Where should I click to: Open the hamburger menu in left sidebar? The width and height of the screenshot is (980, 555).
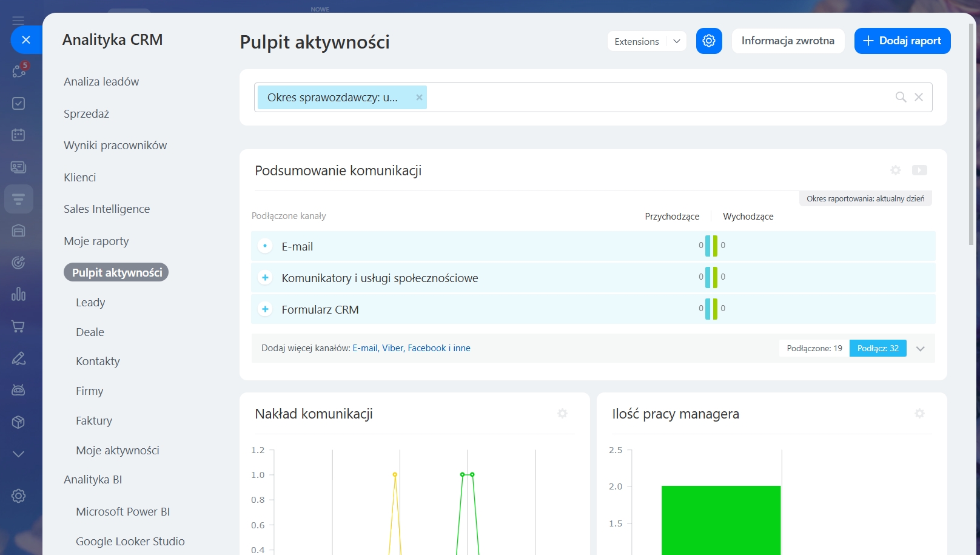18,20
